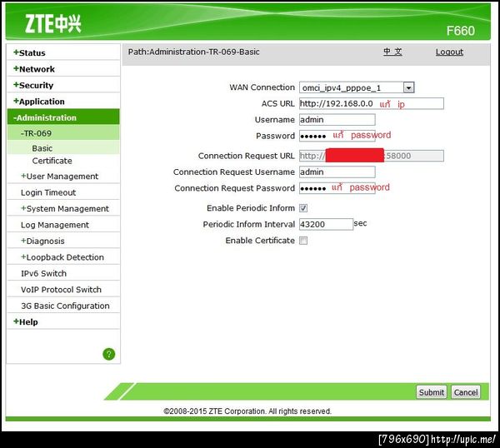Collapse the TR-069 submenu

pyautogui.click(x=63, y=133)
